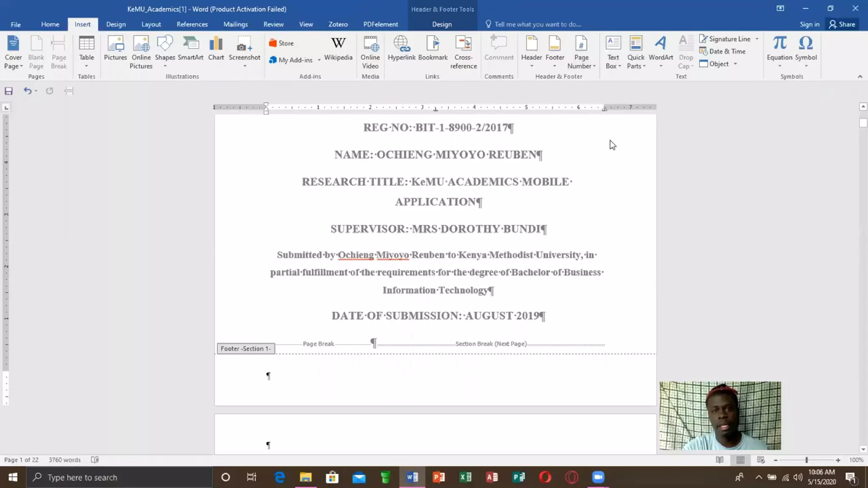
Task: Expand the My Add-ins dropdown arrow
Action: pyautogui.click(x=319, y=60)
